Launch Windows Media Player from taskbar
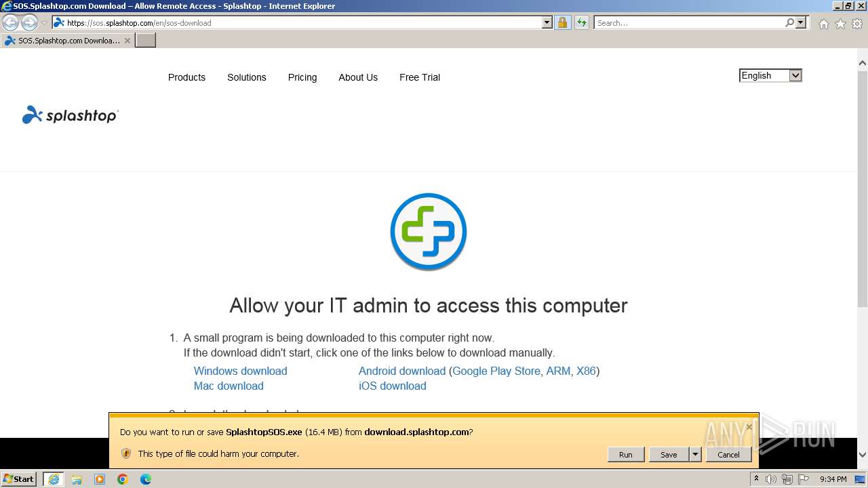Image resolution: width=868 pixels, height=488 pixels. [100, 479]
